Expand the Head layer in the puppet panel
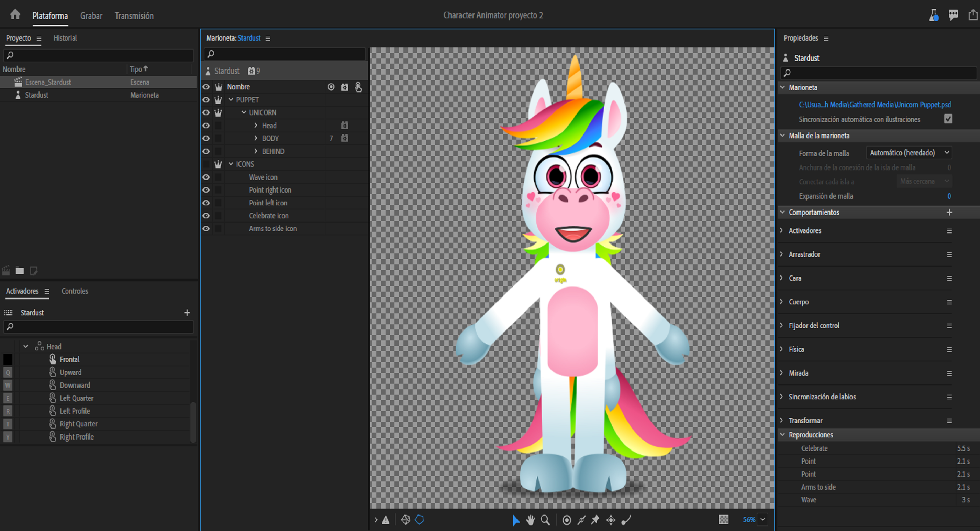 pyautogui.click(x=256, y=125)
